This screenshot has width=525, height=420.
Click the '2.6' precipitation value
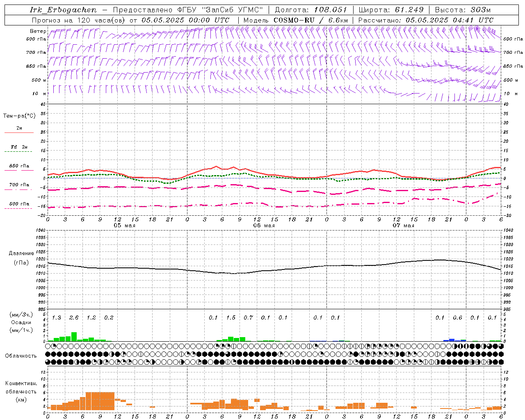[x=74, y=318]
